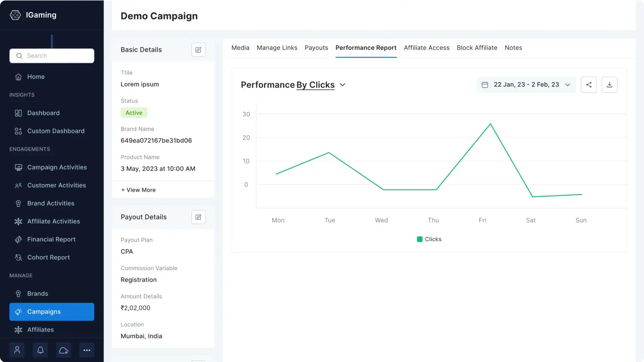
Task: Switch to the Notes tab
Action: [x=513, y=48]
